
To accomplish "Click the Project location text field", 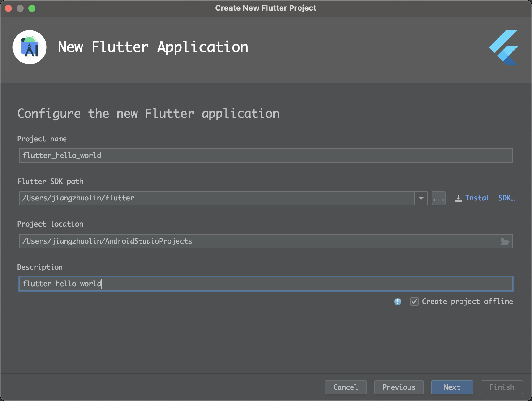I will (266, 241).
